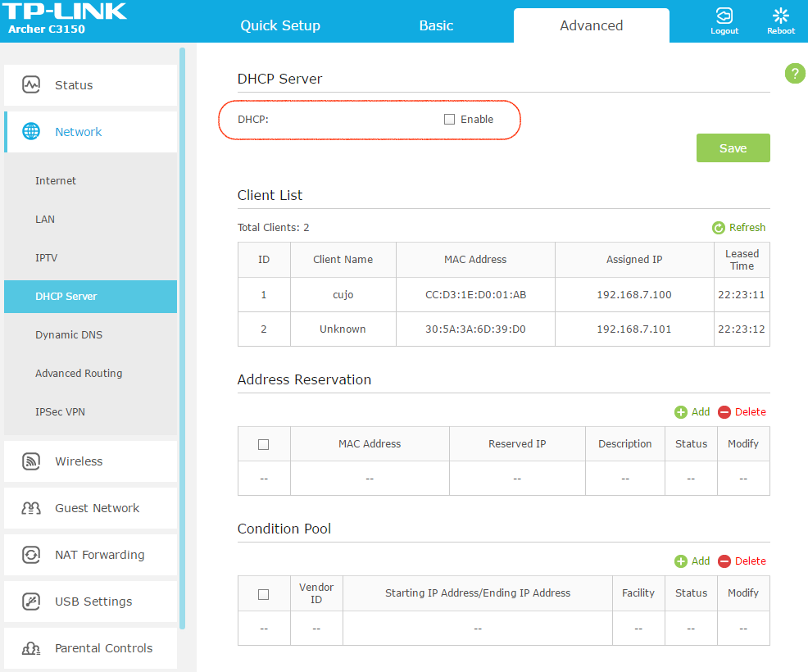Viewport: 808px width, 672px height.
Task: Click client name cujo
Action: (343, 295)
